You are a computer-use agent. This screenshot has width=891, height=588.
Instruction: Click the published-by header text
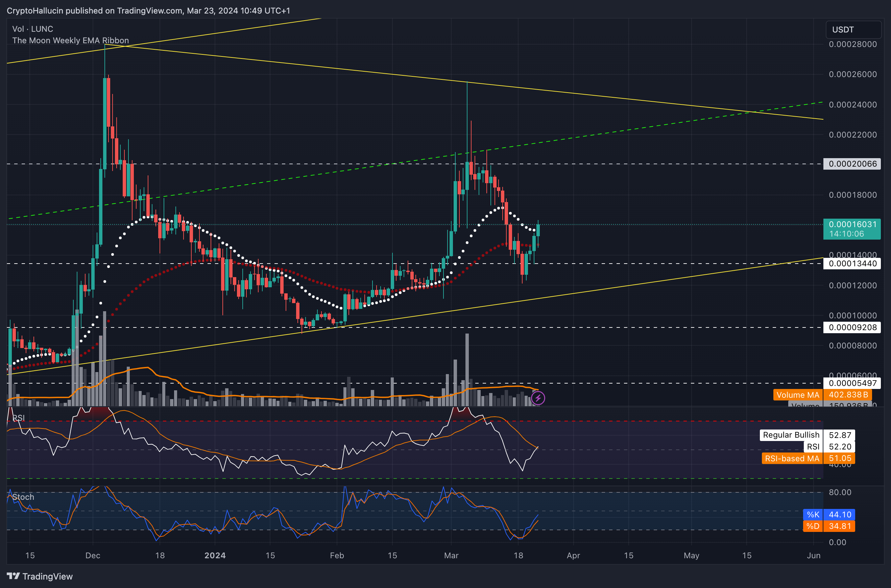click(148, 10)
